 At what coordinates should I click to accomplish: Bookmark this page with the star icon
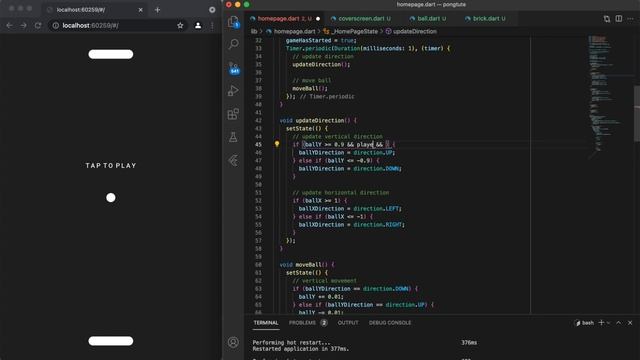point(180,25)
